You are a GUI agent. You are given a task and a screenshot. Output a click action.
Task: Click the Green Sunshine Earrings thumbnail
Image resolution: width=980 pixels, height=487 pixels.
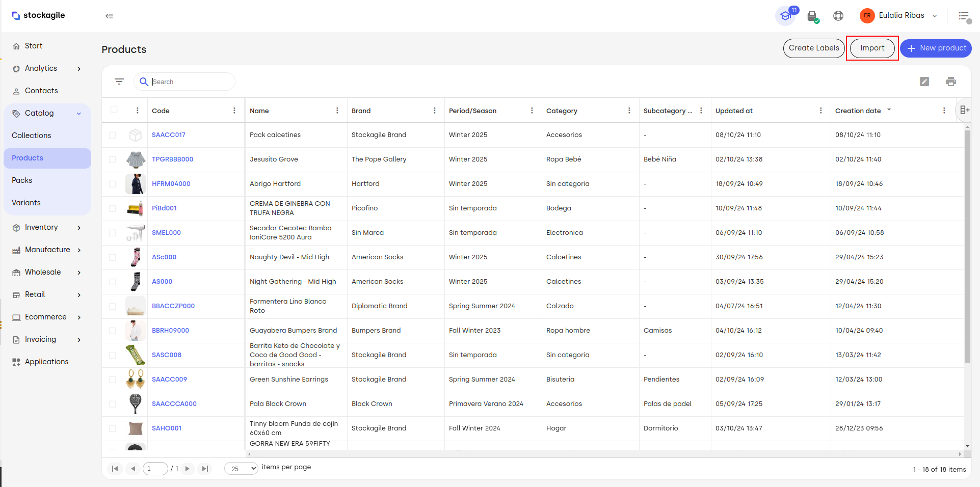136,380
